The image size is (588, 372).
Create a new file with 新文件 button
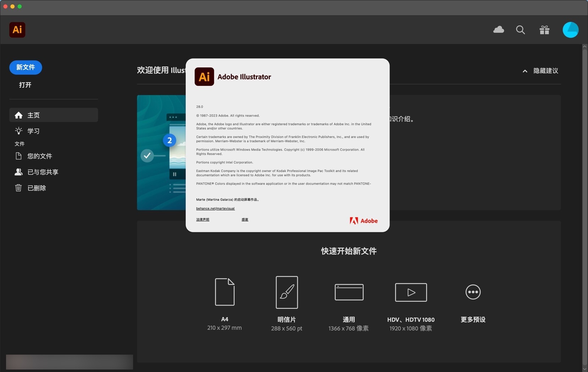tap(26, 67)
